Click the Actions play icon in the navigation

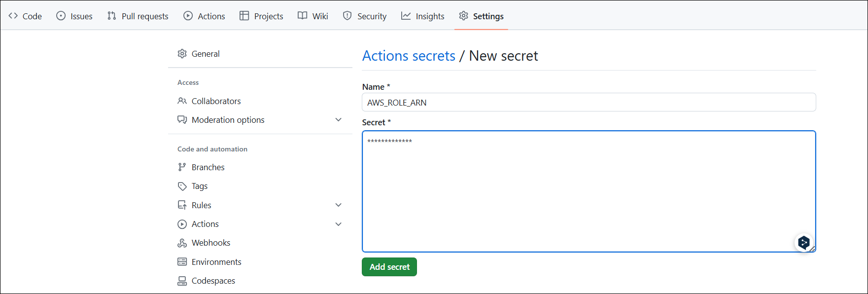pyautogui.click(x=188, y=15)
